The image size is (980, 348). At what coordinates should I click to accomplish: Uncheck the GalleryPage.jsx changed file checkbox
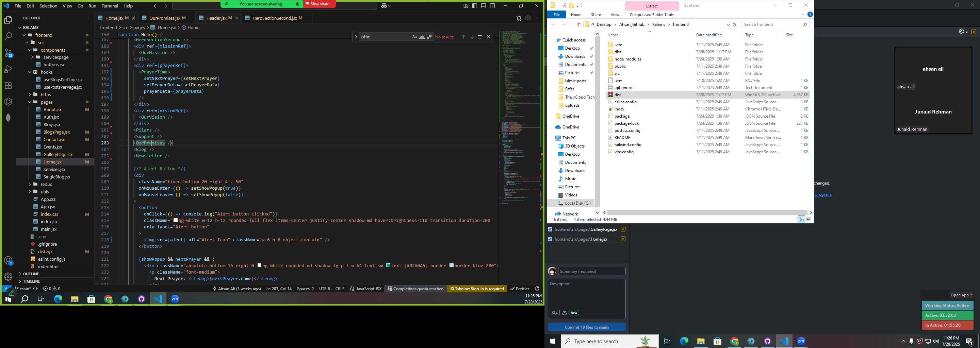(x=550, y=229)
